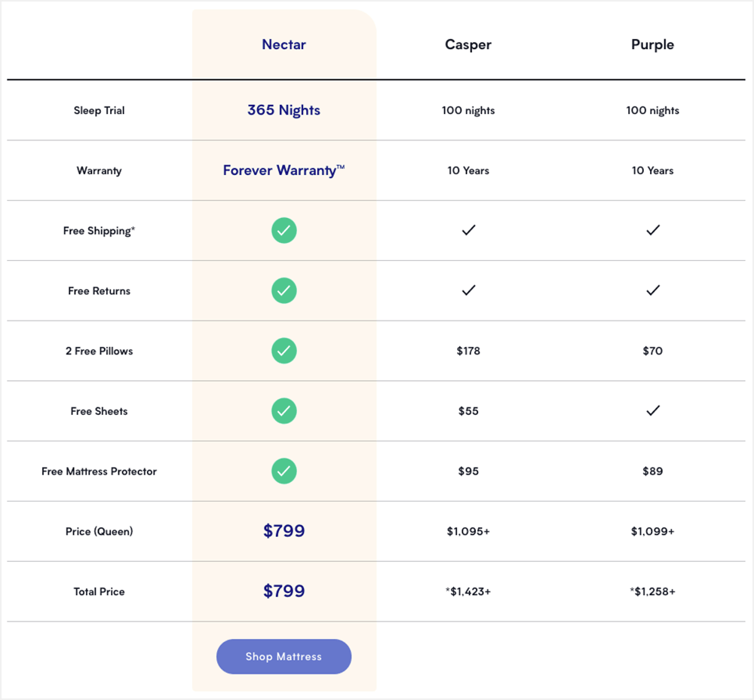Viewport: 754px width, 700px height.
Task: Click Nectar's green check for Free Sheets
Action: tap(284, 411)
